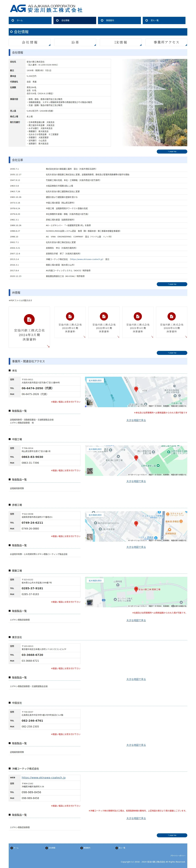Open the okinawa-coatech.jp link in history list
196x868 pixels.
pos(87,259)
